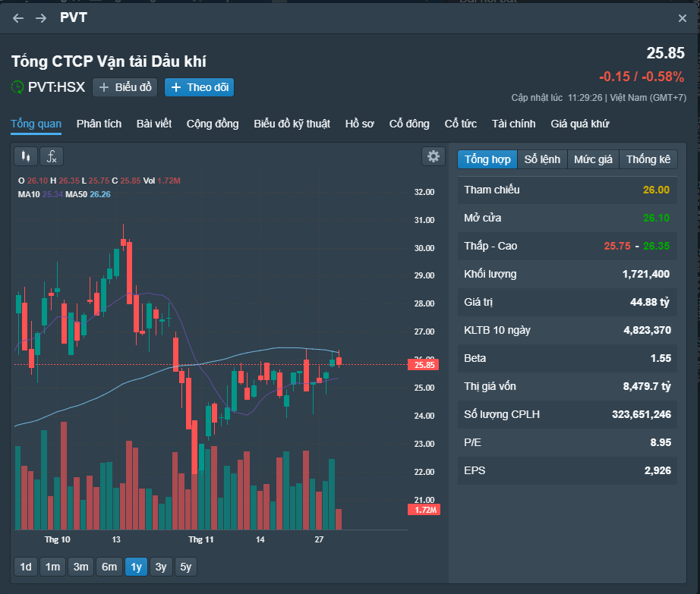Go forward with the right arrow icon
Image resolution: width=700 pixels, height=594 pixels.
pyautogui.click(x=41, y=18)
